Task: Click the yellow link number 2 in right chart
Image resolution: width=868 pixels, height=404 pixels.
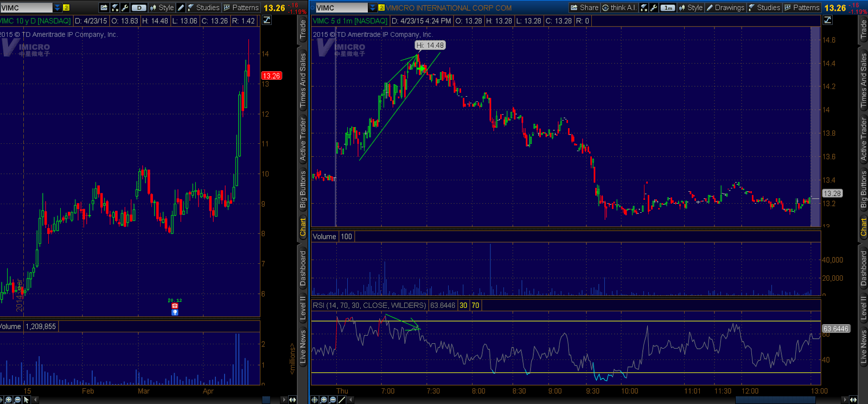Action: (381, 8)
